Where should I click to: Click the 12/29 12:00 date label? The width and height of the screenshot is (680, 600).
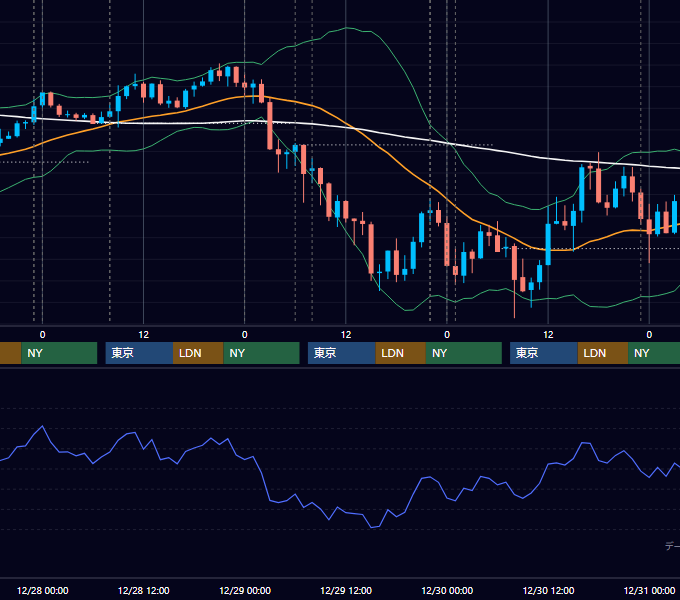[346, 590]
